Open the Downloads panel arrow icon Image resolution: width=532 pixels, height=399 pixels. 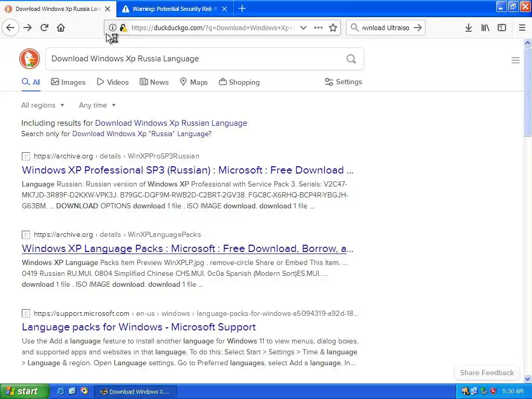click(469, 28)
